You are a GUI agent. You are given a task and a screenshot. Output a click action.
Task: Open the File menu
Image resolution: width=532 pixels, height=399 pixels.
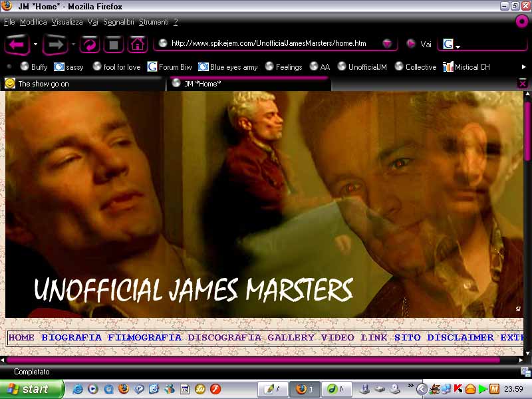pyautogui.click(x=9, y=22)
